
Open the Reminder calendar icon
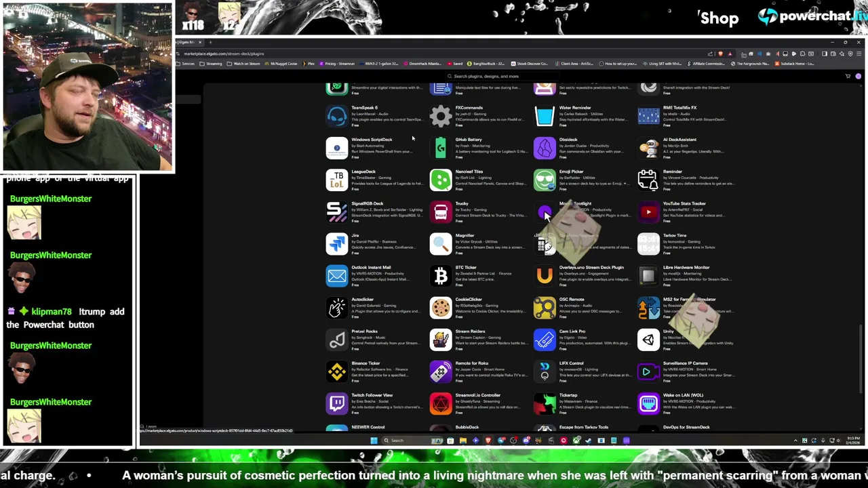pos(648,180)
